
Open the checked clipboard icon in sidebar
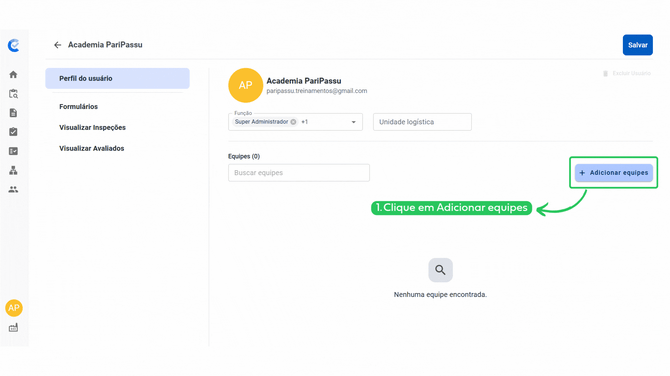click(13, 132)
